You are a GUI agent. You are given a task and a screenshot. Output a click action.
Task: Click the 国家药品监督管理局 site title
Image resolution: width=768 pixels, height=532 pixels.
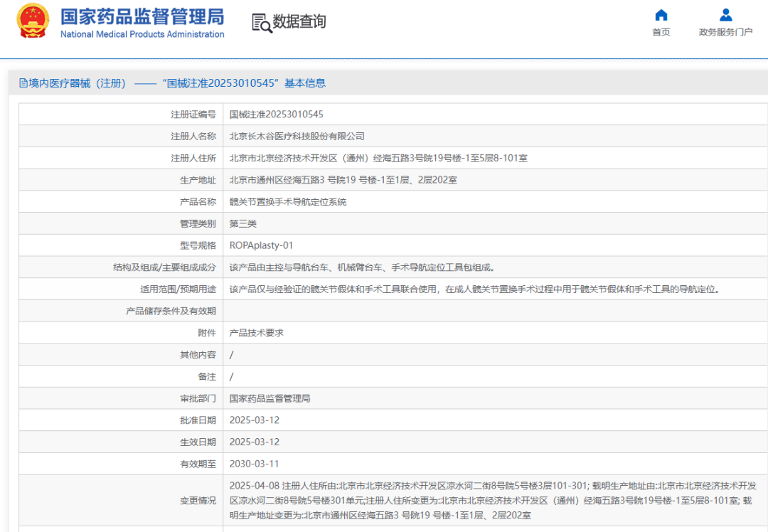pyautogui.click(x=142, y=16)
